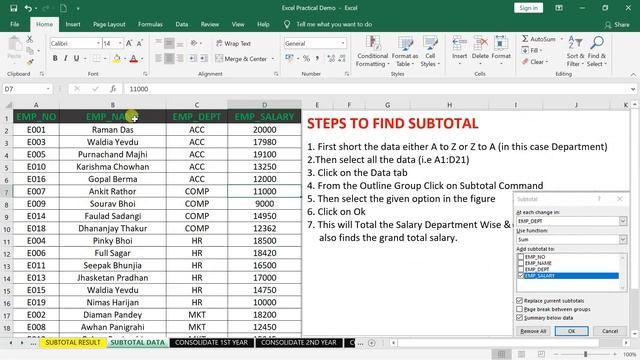Image resolution: width=640 pixels, height=360 pixels.
Task: Switch to the Formulas tab
Action: (x=150, y=24)
